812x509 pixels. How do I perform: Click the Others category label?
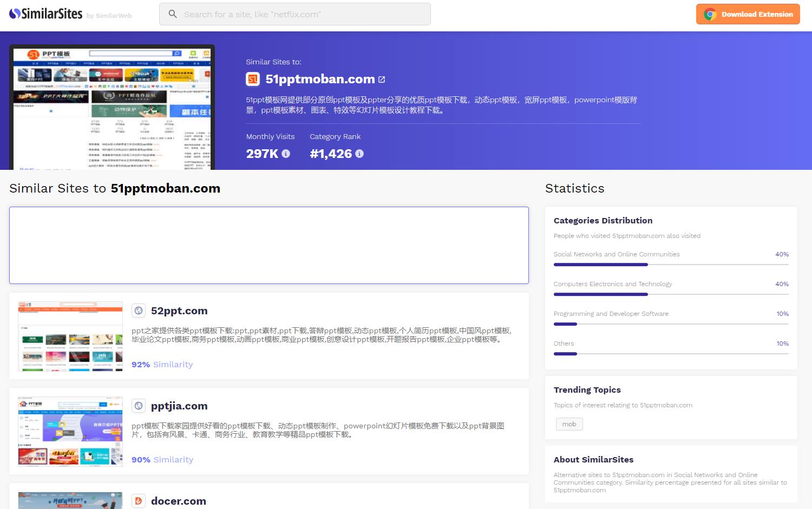pos(564,343)
